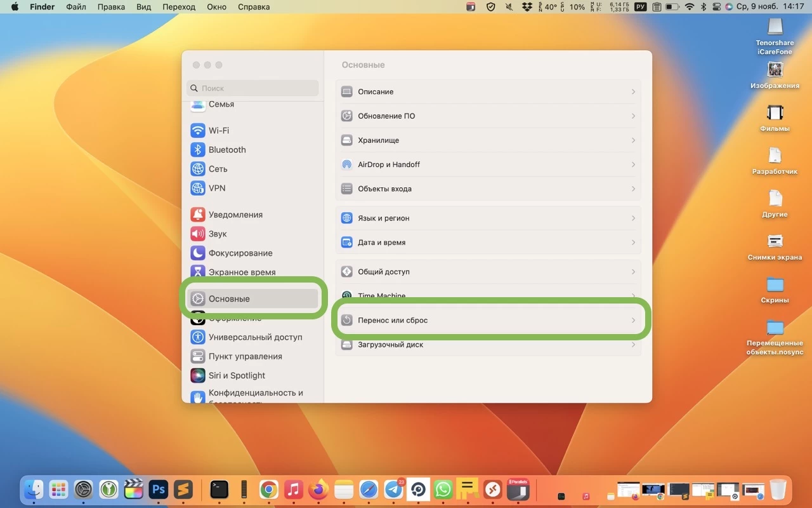Open Пункт управления settings
The width and height of the screenshot is (812, 508).
[245, 356]
